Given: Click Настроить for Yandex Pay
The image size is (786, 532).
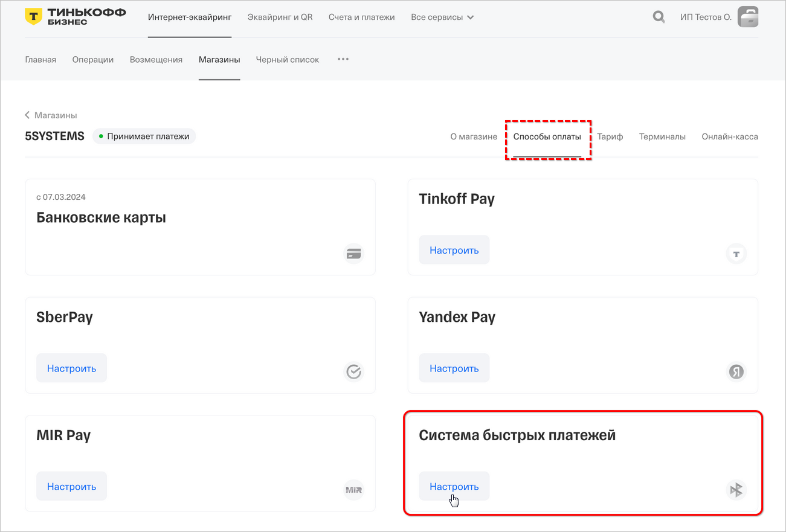Looking at the screenshot, I should coord(454,368).
